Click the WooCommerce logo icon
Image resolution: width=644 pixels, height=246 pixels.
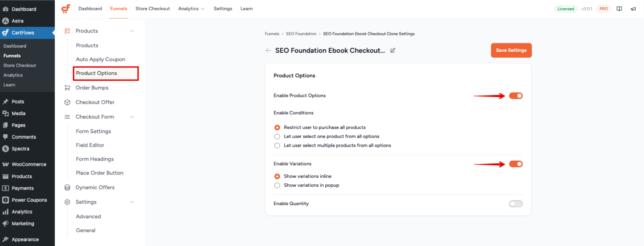click(x=5, y=164)
